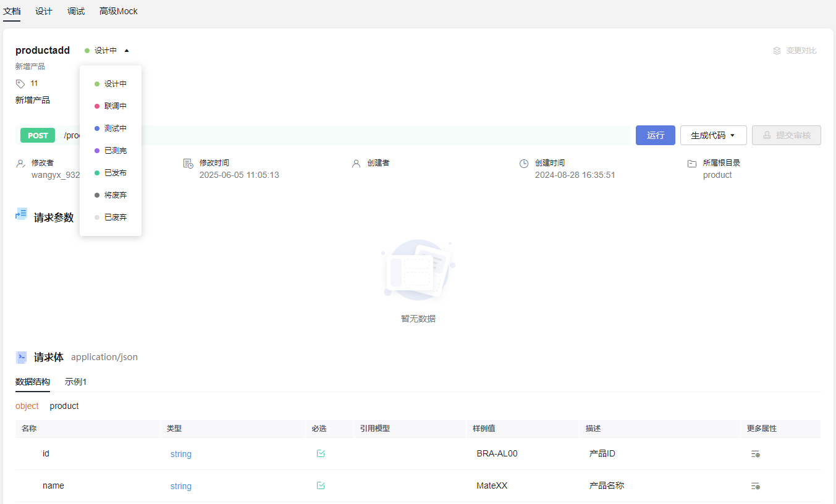The width and height of the screenshot is (836, 504).
Task: Toggle required checkbox for name field
Action: (x=321, y=485)
